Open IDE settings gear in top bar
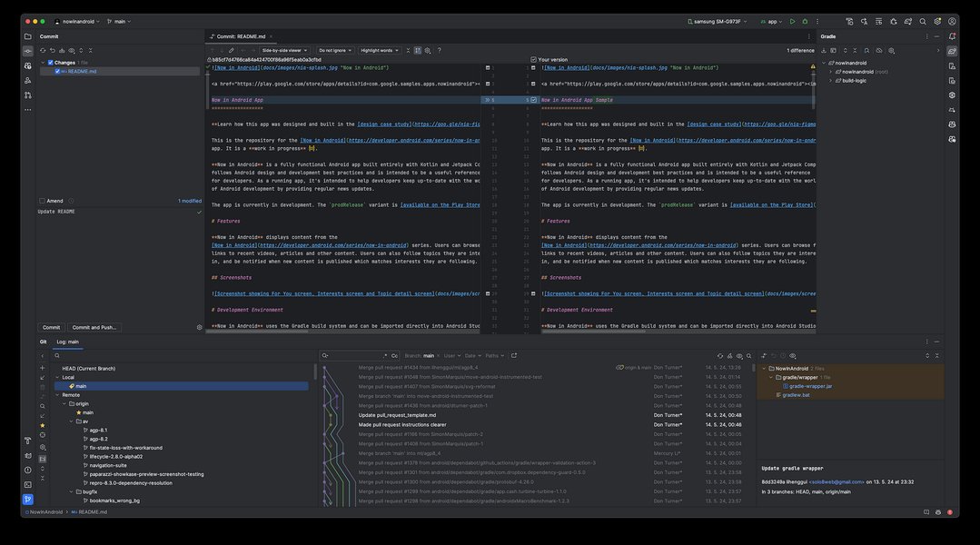The image size is (980, 545). click(937, 21)
